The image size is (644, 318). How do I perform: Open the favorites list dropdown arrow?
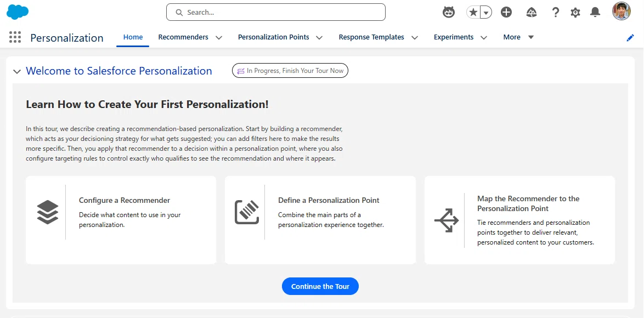pyautogui.click(x=486, y=12)
